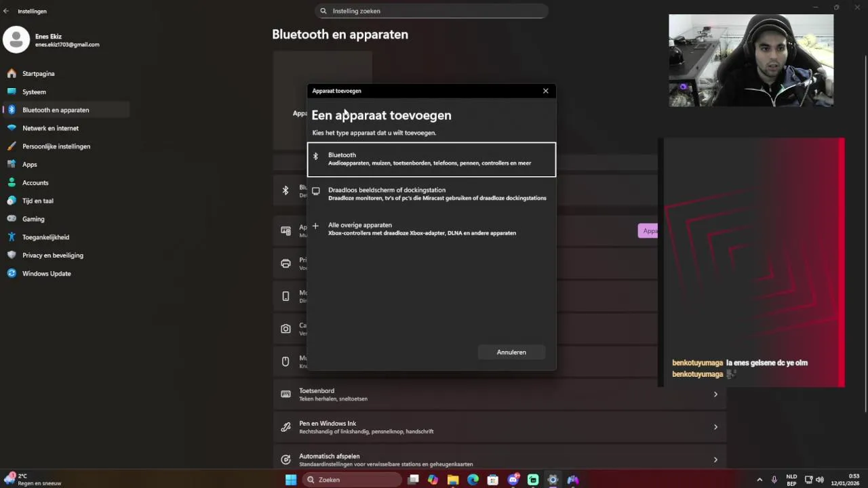The width and height of the screenshot is (868, 488).
Task: Click Annuleren in the dialog
Action: [x=511, y=352]
